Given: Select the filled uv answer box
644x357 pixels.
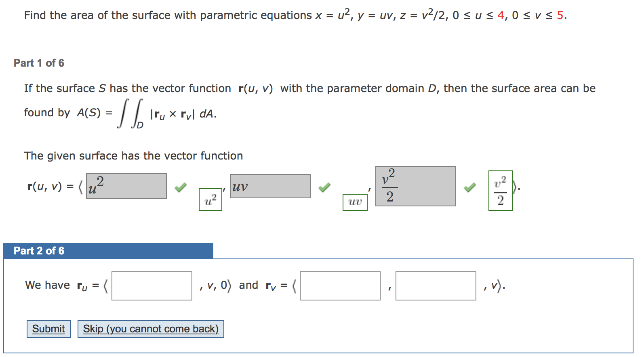Looking at the screenshot, I should click(x=269, y=186).
